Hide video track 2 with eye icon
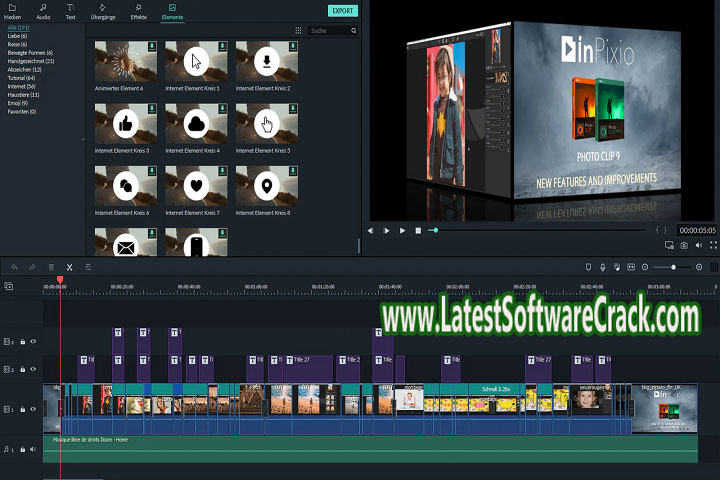The image size is (720, 480). coord(33,369)
